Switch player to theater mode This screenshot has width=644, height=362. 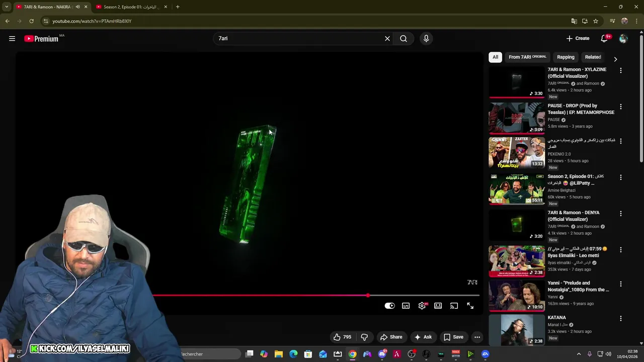(438, 306)
